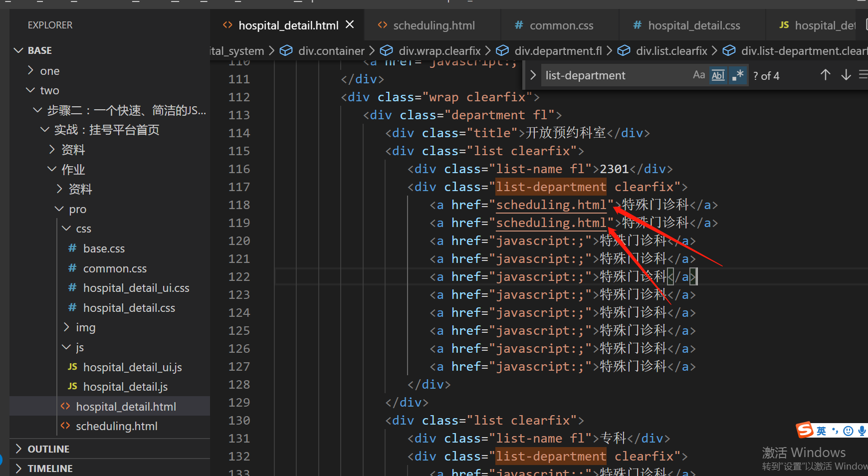Click line number 122 in gutter

pos(239,277)
